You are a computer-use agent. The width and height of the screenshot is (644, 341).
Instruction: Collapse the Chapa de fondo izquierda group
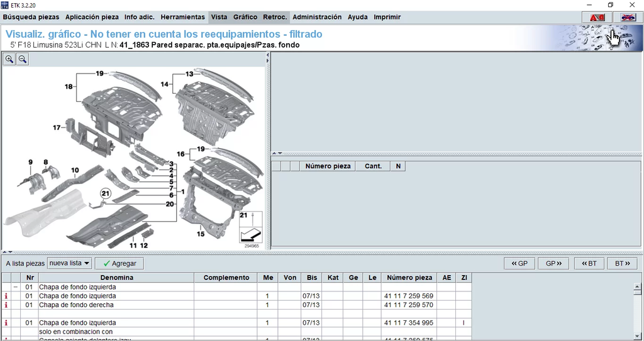(x=15, y=287)
